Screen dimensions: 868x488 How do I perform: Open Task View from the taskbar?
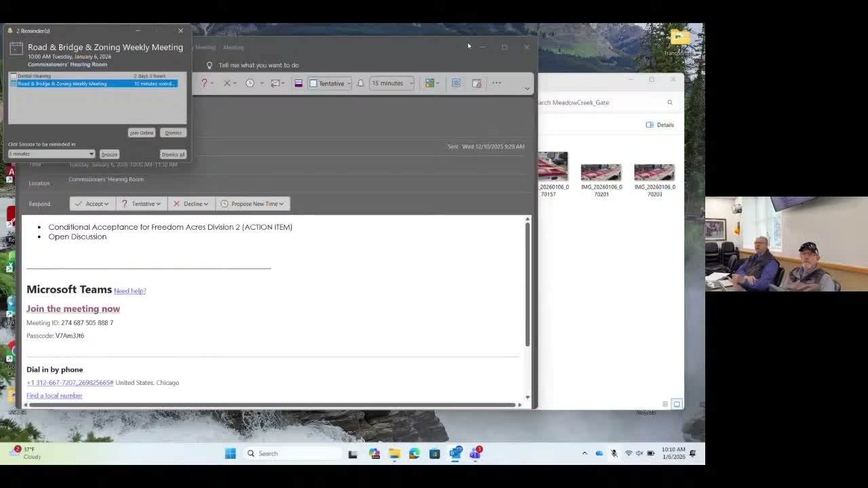pyautogui.click(x=353, y=453)
